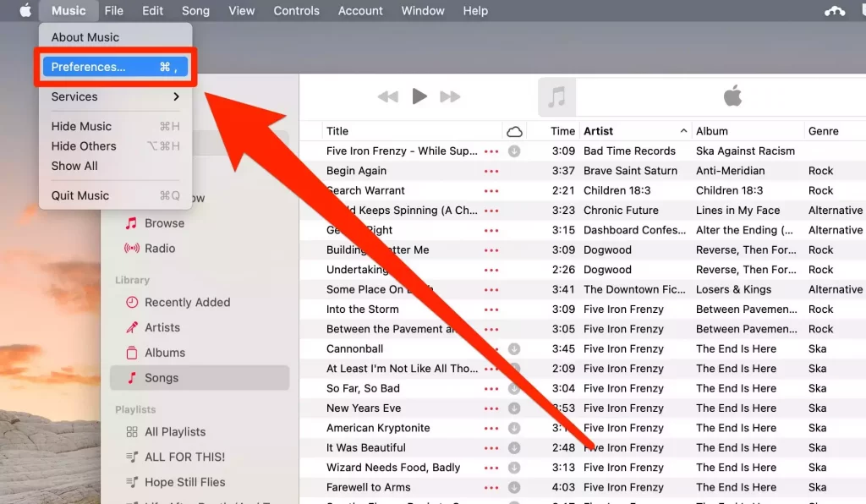Click the music note artwork placeholder
This screenshot has height=504, width=866.
coord(556,97)
